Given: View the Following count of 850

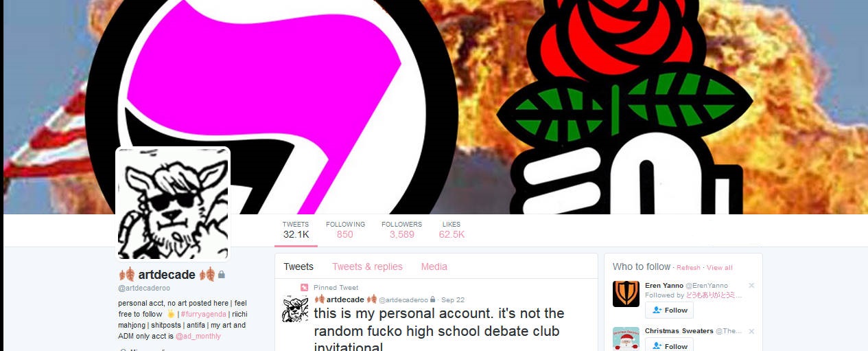Looking at the screenshot, I should 345,229.
